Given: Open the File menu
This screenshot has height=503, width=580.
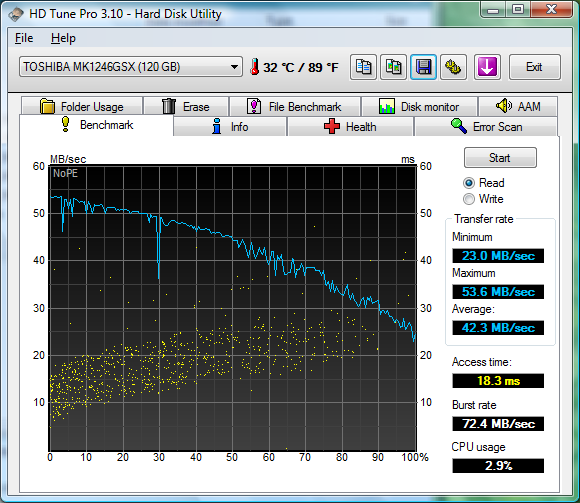Looking at the screenshot, I should (24, 38).
